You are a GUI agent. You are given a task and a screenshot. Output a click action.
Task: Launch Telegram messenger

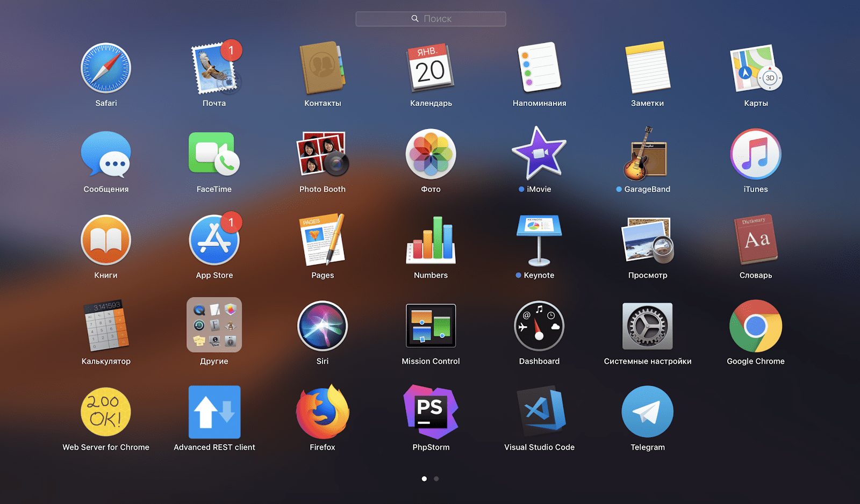click(647, 412)
